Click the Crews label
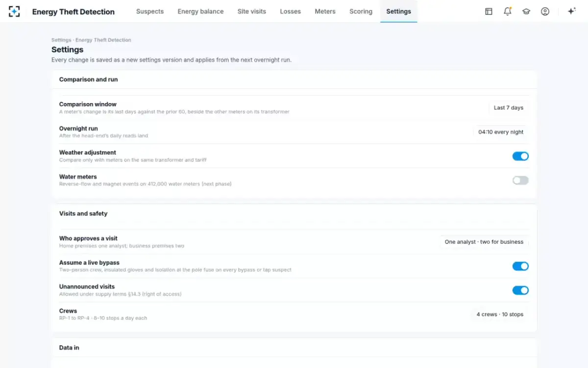This screenshot has width=588, height=368. click(68, 311)
